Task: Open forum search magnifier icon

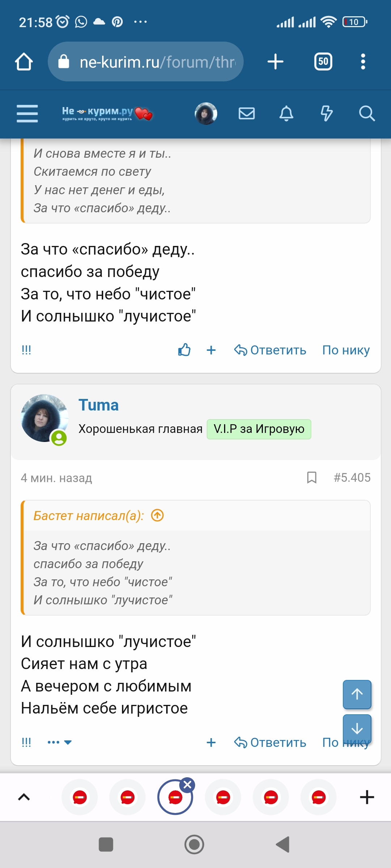Action: [366, 114]
